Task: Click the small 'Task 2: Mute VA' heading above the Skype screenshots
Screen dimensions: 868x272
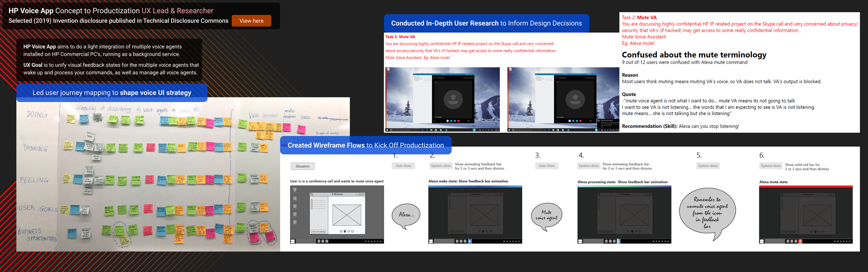Action: 400,37
